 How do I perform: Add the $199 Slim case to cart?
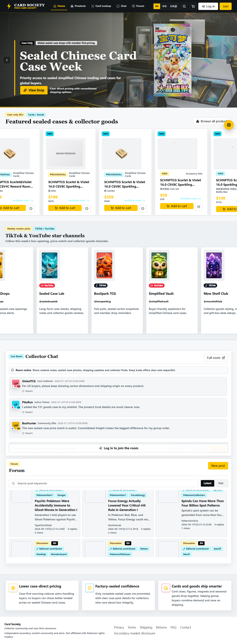(x=65, y=208)
